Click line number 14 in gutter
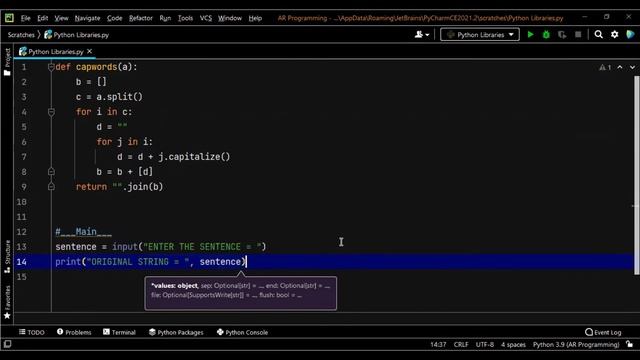 pos(21,262)
